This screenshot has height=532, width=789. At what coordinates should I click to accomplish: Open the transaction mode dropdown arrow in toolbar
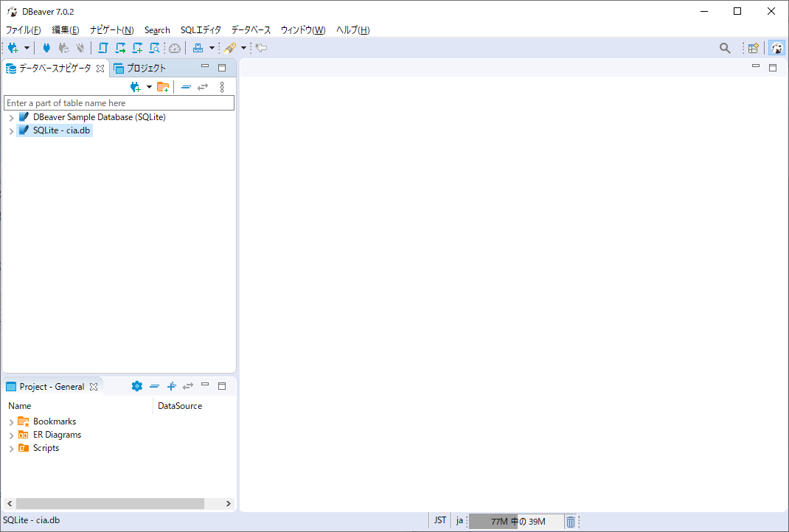pyautogui.click(x=212, y=48)
